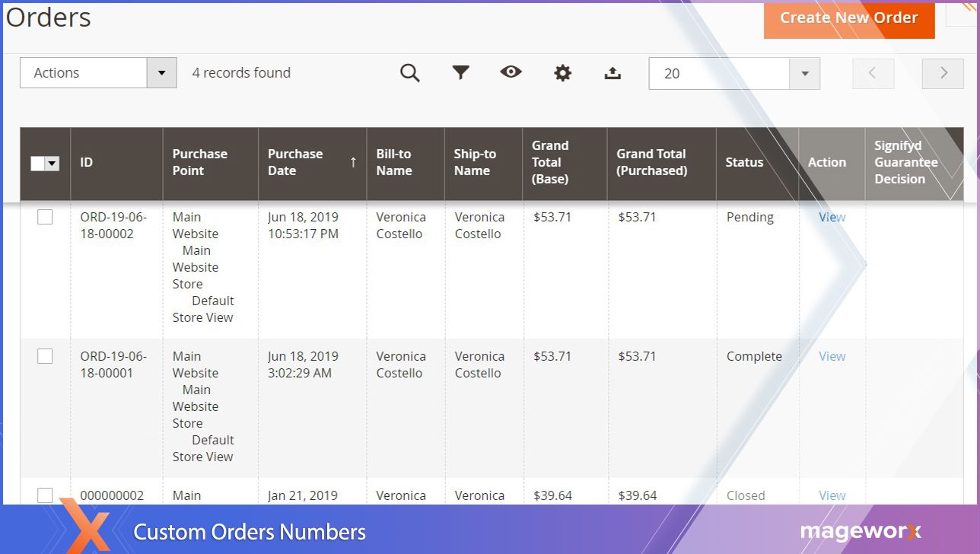The height and width of the screenshot is (554, 980).
Task: Click the search magnifier icon
Action: [410, 73]
